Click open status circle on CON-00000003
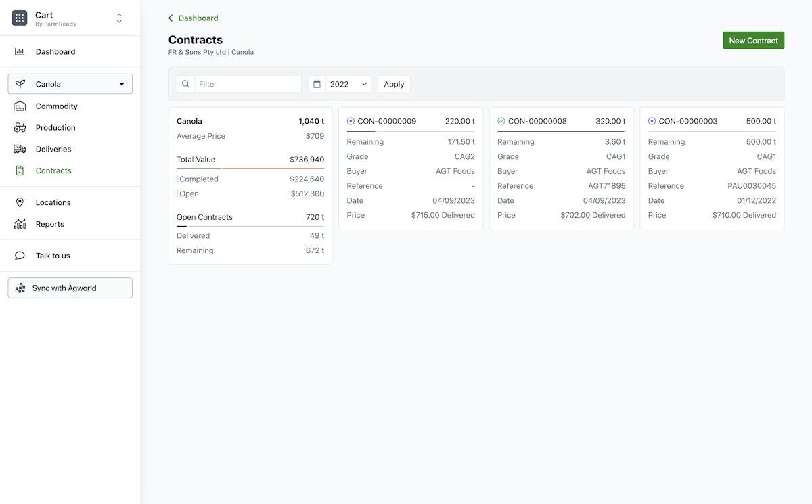Image resolution: width=812 pixels, height=504 pixels. [652, 121]
